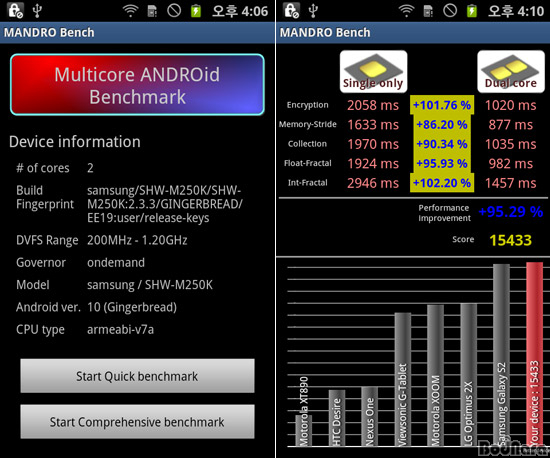
Task: Tap dual-core Memory-Stride value 877 ms
Action: (x=511, y=125)
